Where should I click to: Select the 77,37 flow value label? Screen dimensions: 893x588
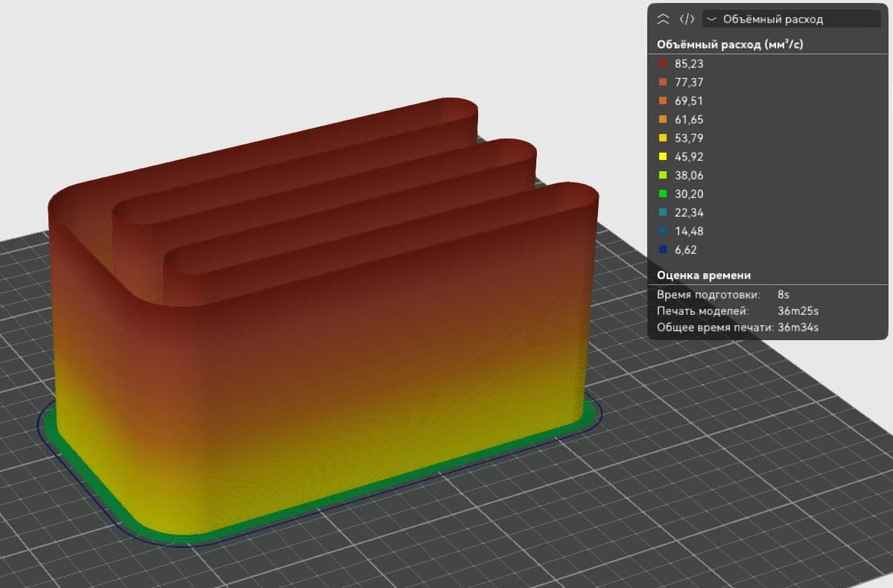[x=689, y=83]
